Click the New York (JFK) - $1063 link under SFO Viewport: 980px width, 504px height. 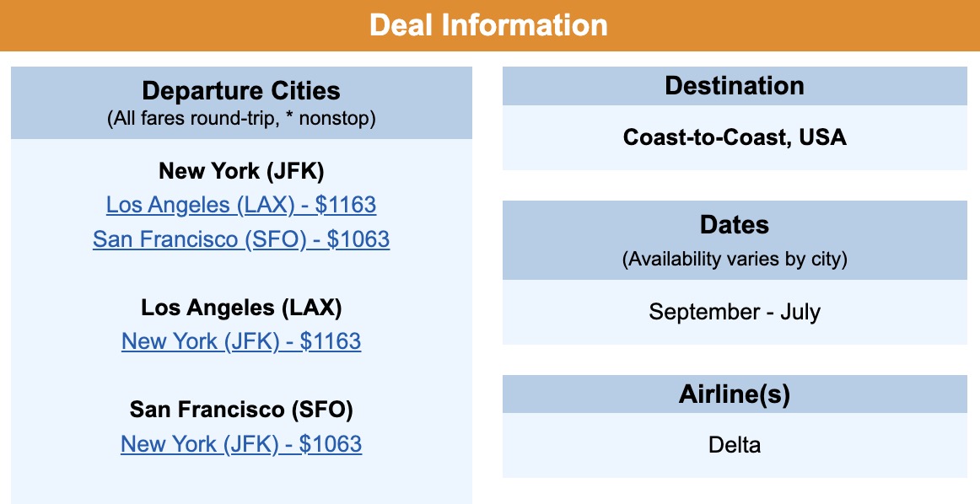pyautogui.click(x=241, y=443)
